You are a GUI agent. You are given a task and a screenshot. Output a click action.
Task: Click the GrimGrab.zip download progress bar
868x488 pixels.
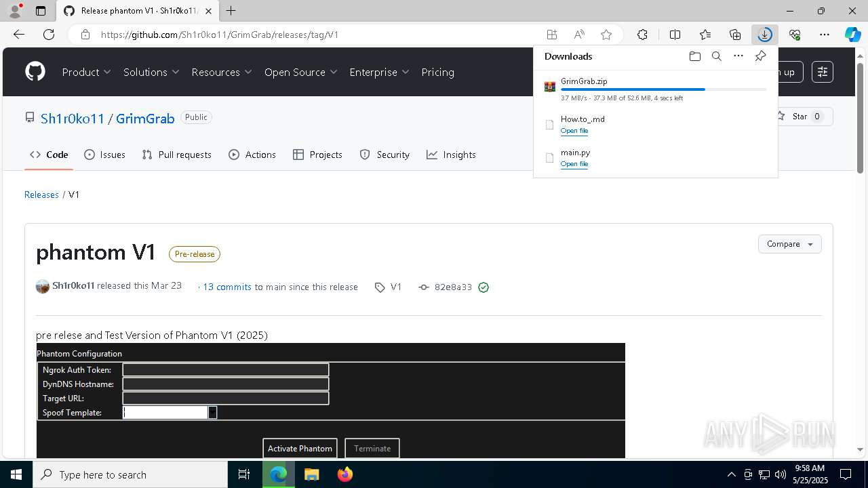click(x=664, y=89)
